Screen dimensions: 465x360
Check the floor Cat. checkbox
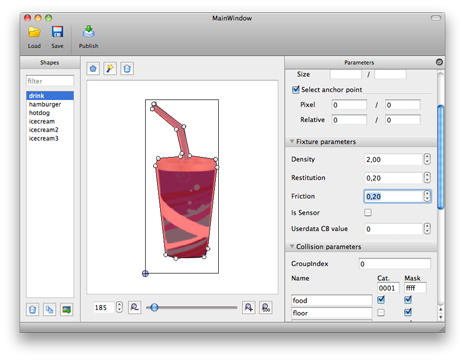(x=381, y=312)
